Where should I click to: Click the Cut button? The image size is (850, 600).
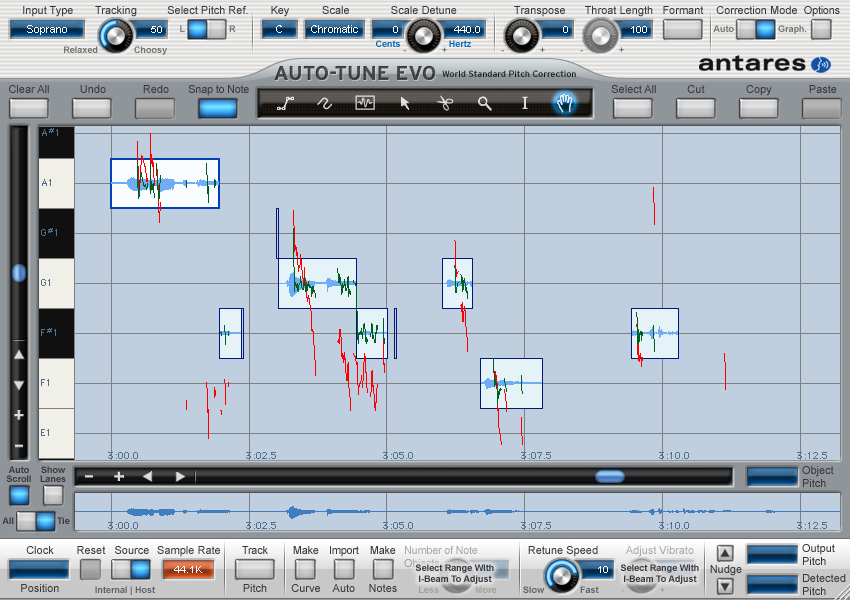click(696, 108)
